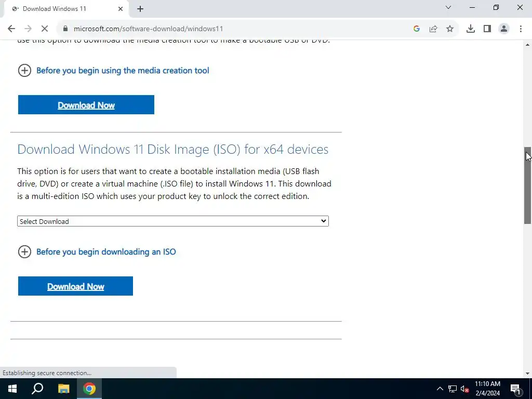Screen dimensions: 532x399
Task: Close the Download Windows 11 tab
Action: 121,9
